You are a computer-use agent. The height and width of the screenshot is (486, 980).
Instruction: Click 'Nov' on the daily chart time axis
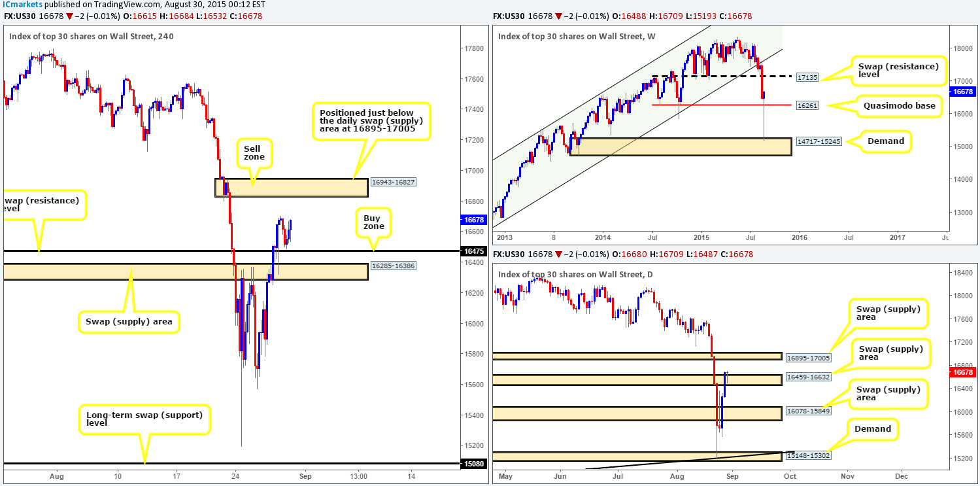click(847, 476)
